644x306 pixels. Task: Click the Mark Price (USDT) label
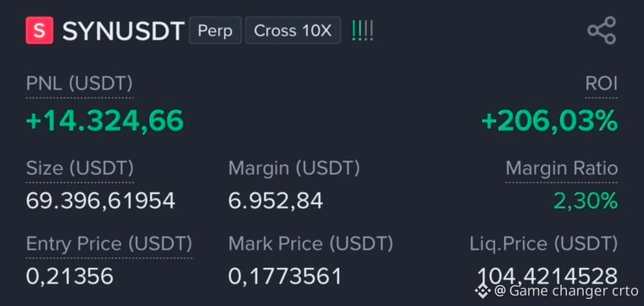pyautogui.click(x=310, y=244)
